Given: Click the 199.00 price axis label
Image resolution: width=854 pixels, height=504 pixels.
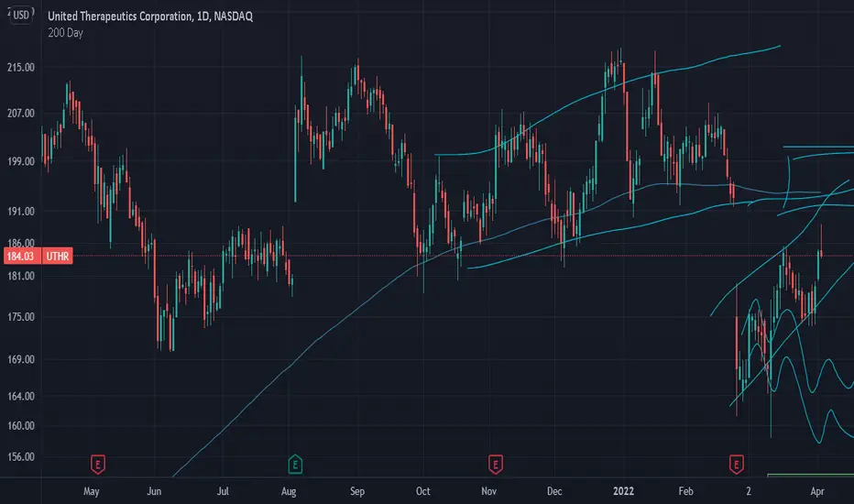Looking at the screenshot, I should click(x=21, y=161).
